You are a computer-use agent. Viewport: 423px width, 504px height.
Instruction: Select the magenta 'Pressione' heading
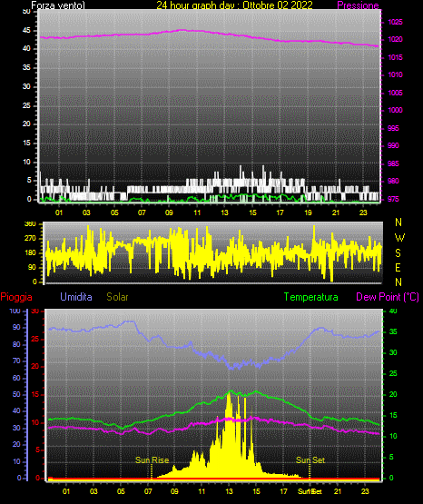pos(358,5)
